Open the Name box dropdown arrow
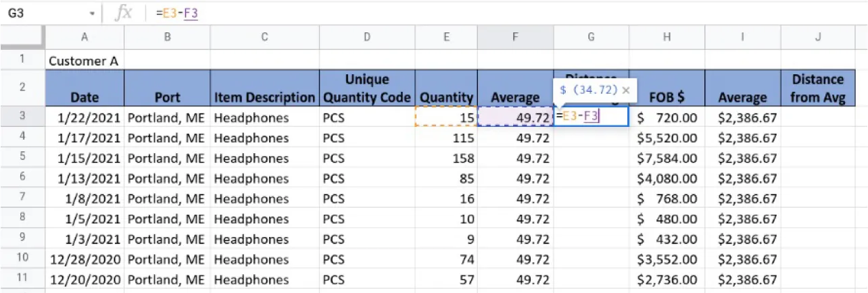The height and width of the screenshot is (293, 868). click(x=92, y=14)
